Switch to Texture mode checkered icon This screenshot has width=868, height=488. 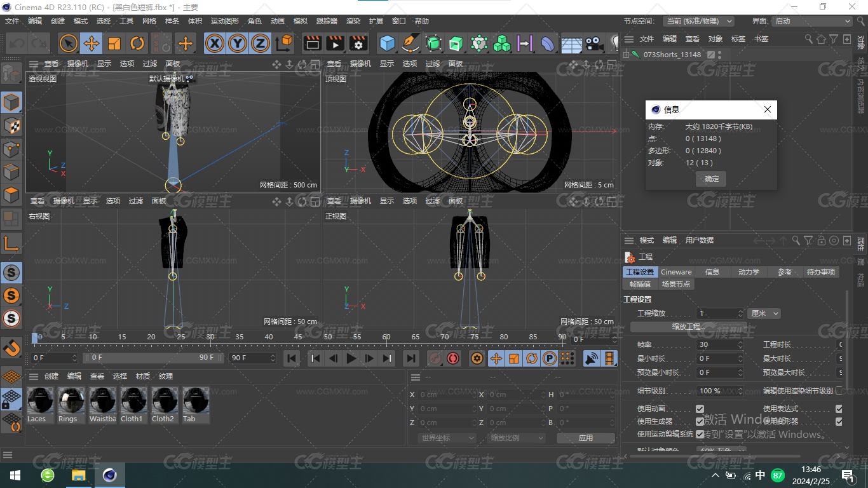click(11, 126)
